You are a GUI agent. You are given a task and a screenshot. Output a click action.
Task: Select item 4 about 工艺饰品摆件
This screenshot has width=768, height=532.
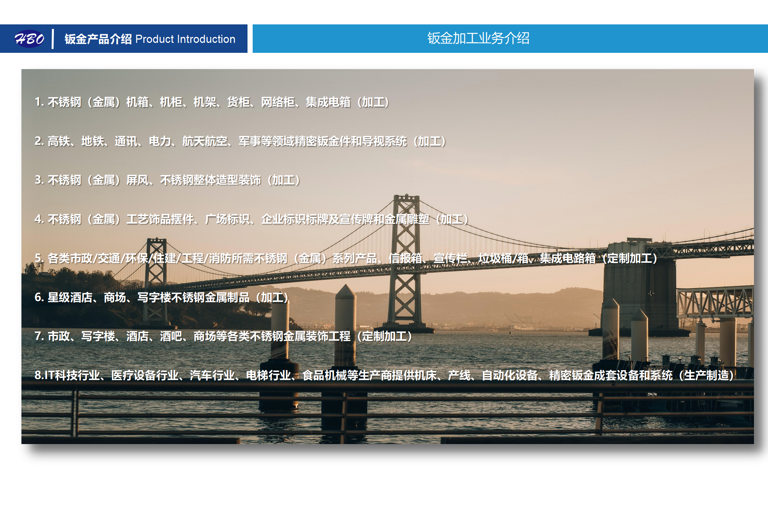(251, 219)
